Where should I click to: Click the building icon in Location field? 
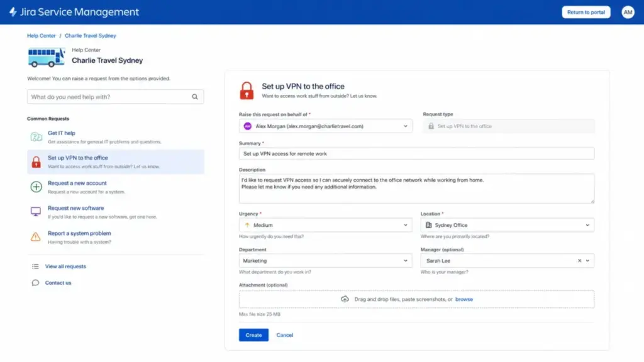[428, 226]
